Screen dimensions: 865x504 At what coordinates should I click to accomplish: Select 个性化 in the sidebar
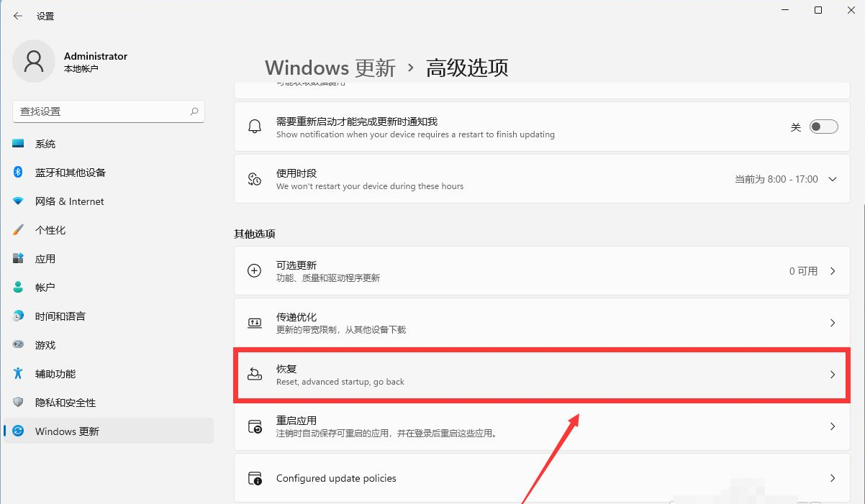pyautogui.click(x=109, y=230)
